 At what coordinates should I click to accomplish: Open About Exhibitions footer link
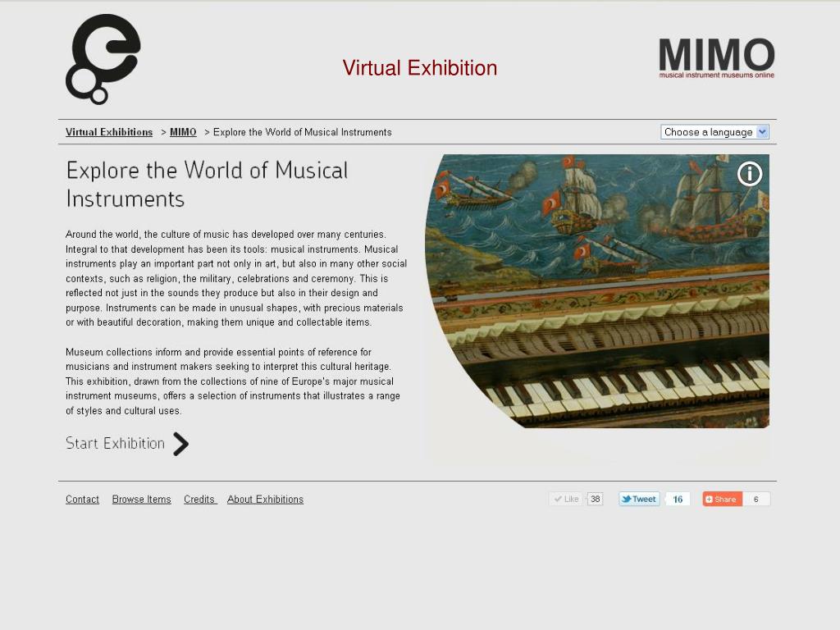[265, 500]
